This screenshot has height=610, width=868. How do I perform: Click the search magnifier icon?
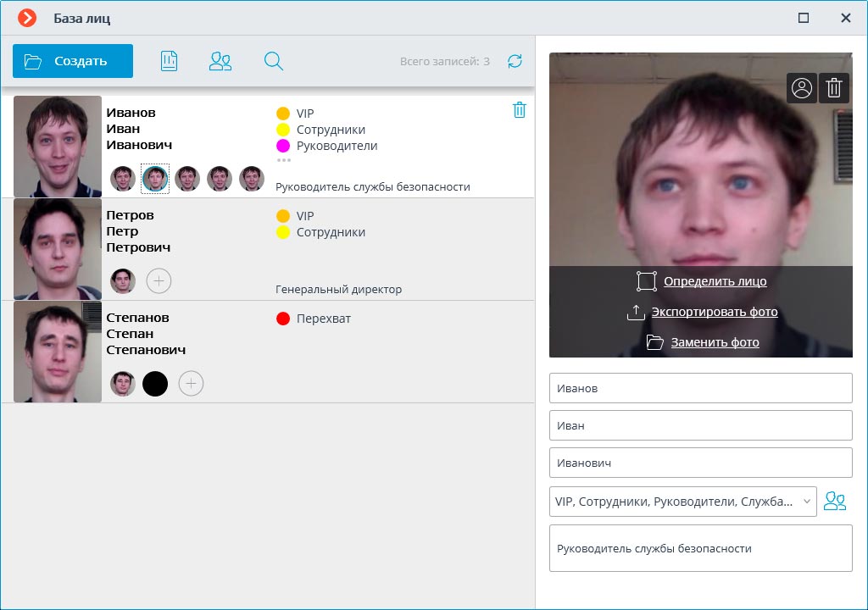(x=273, y=61)
